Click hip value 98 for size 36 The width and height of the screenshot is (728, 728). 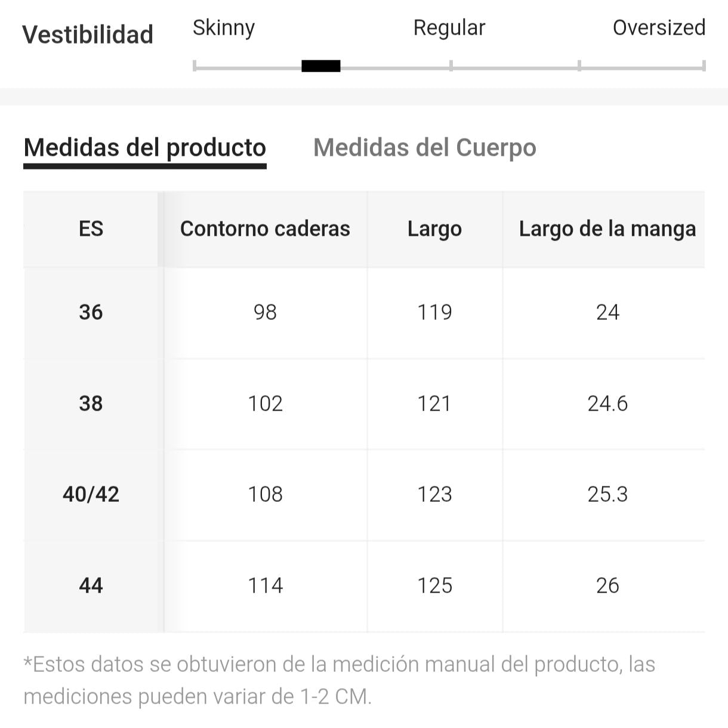(265, 312)
